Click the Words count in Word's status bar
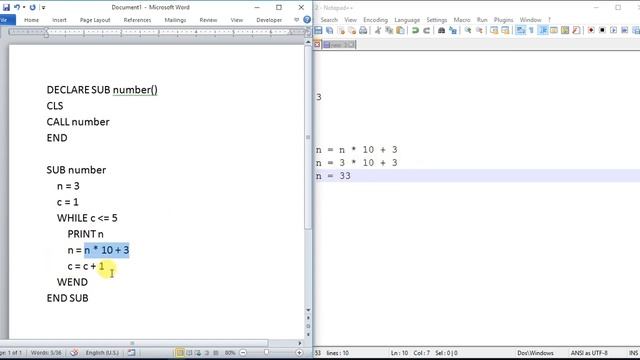This screenshot has height=360, width=640. 46,353
